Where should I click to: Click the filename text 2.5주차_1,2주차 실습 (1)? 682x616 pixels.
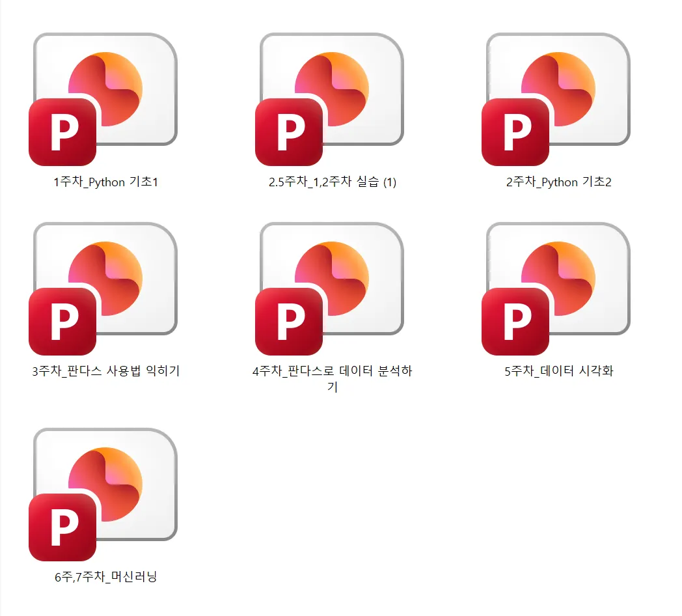coord(333,182)
